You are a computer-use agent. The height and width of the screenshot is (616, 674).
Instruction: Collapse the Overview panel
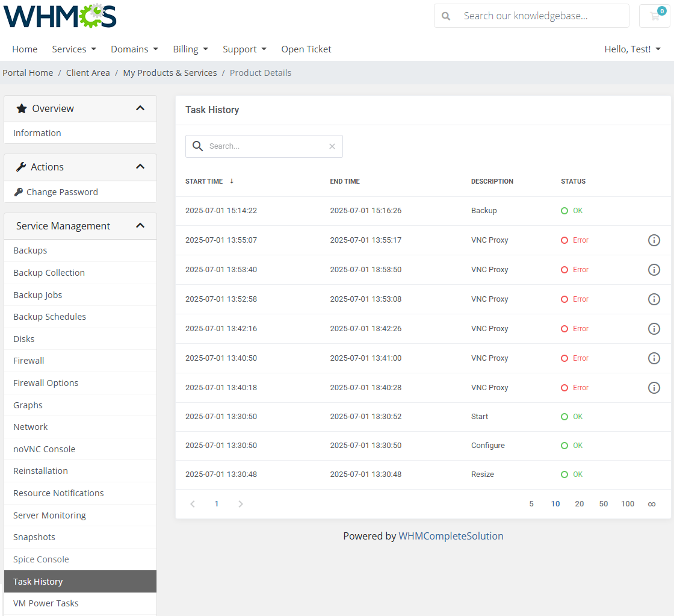pos(140,108)
